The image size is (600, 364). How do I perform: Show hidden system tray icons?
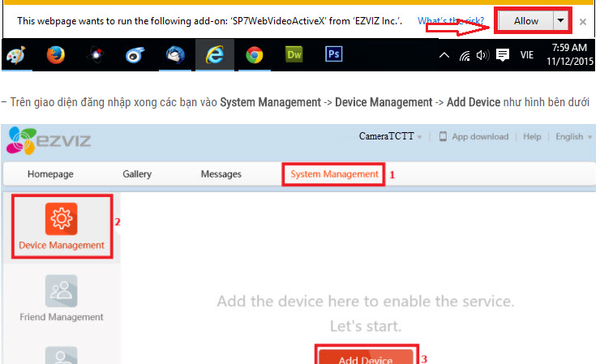[x=444, y=55]
